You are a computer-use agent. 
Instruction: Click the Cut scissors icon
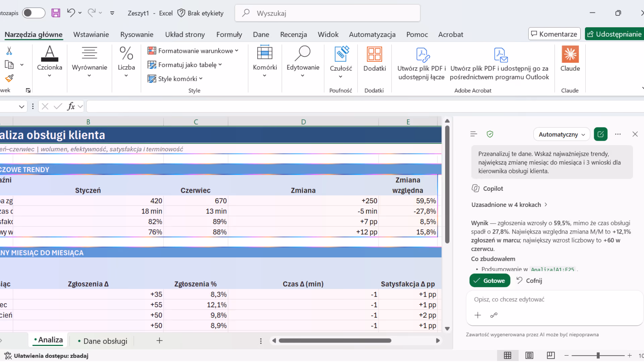(9, 51)
